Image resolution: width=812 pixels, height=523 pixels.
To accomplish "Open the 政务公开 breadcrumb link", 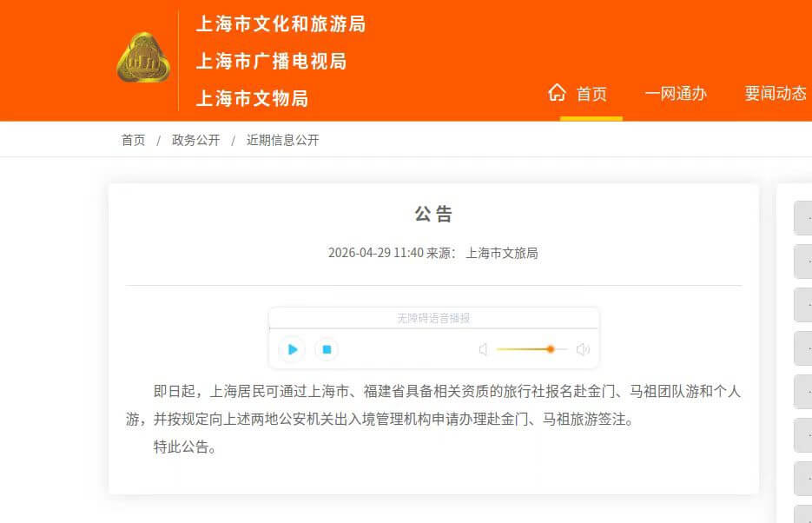I will coord(195,140).
